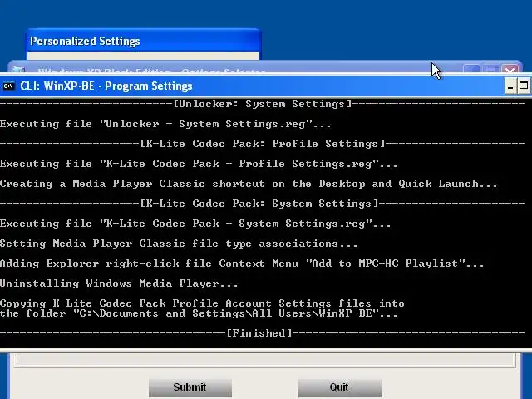Click the Options Selector window icon behind
The image size is (532, 399).
click(17, 70)
